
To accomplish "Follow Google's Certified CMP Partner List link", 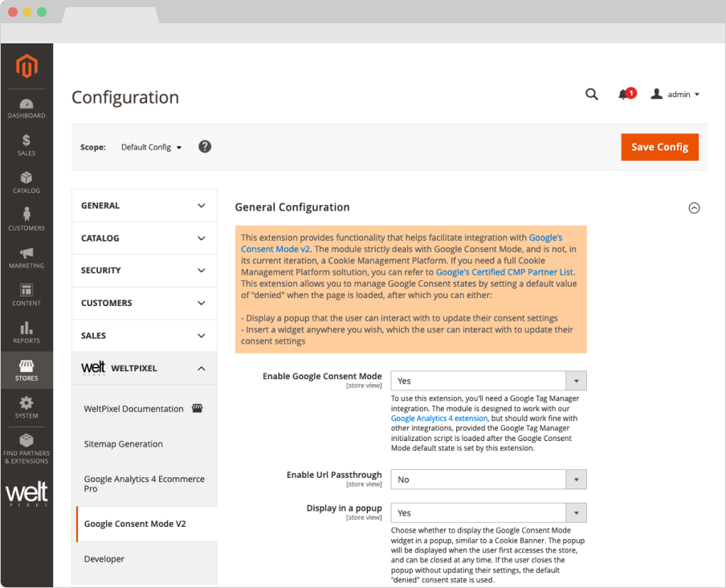I will pos(504,272).
